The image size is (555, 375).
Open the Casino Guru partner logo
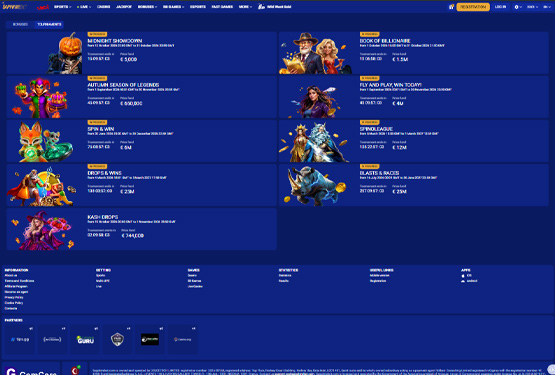85,339
